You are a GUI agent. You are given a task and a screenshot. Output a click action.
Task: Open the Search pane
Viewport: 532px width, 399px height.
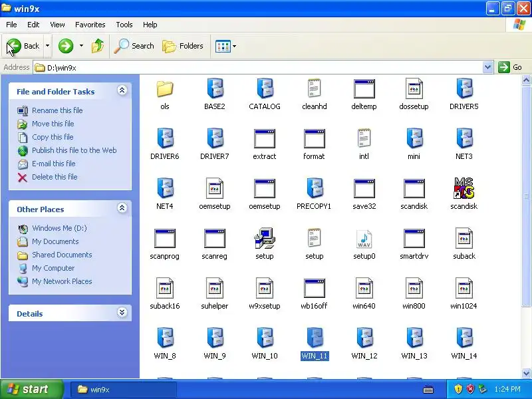tap(134, 46)
